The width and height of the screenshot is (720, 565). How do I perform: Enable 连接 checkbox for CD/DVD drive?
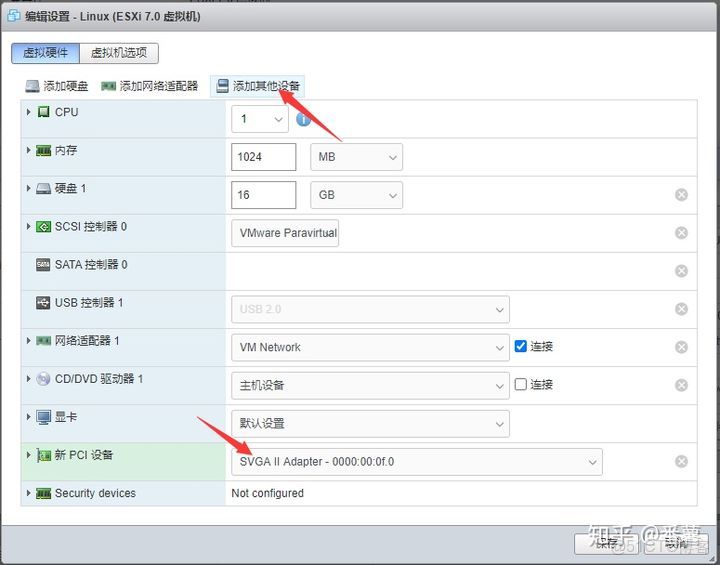coord(520,384)
